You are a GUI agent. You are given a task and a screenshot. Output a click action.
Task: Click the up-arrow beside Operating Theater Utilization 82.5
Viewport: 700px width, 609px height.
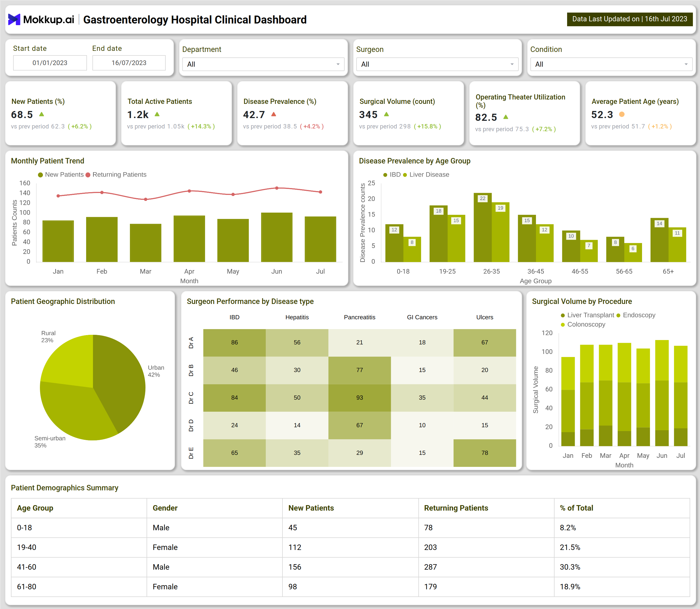(506, 117)
